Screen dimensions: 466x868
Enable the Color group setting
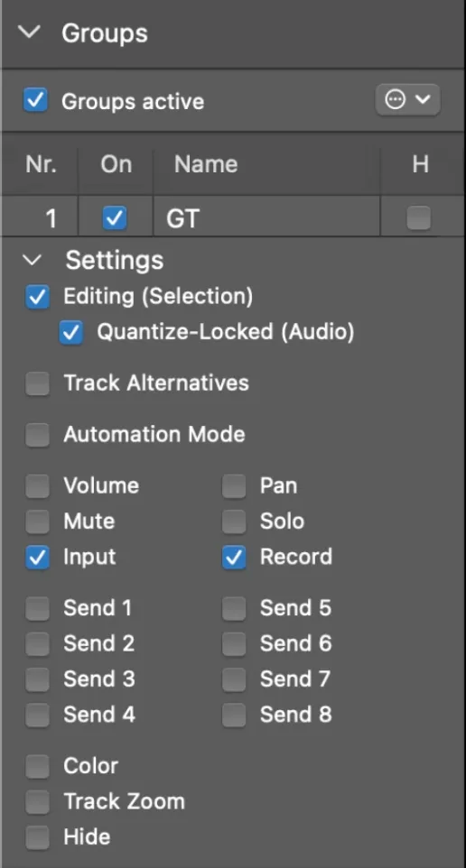37,767
